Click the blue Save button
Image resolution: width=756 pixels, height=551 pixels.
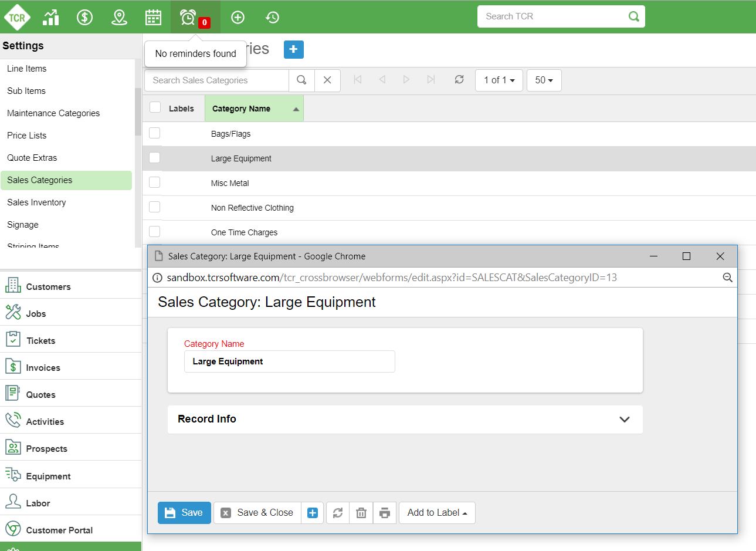tap(184, 513)
